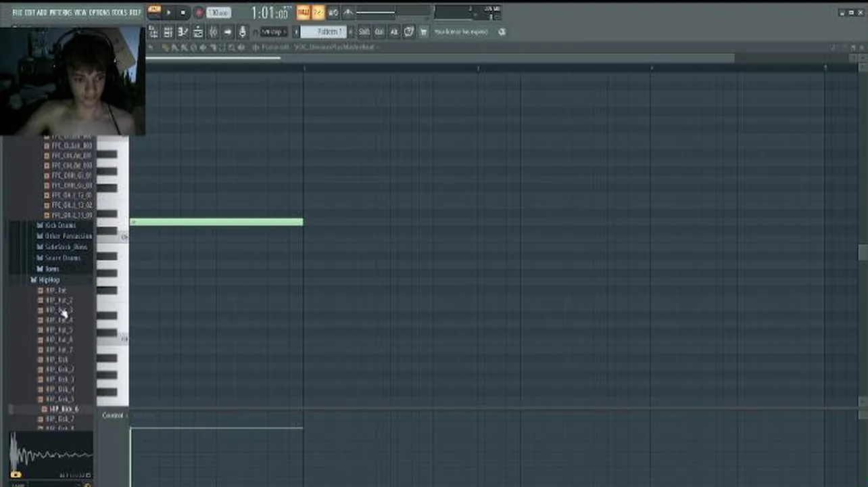Click the apple-shaped icon beside the cart
The image size is (868, 487).
click(408, 32)
